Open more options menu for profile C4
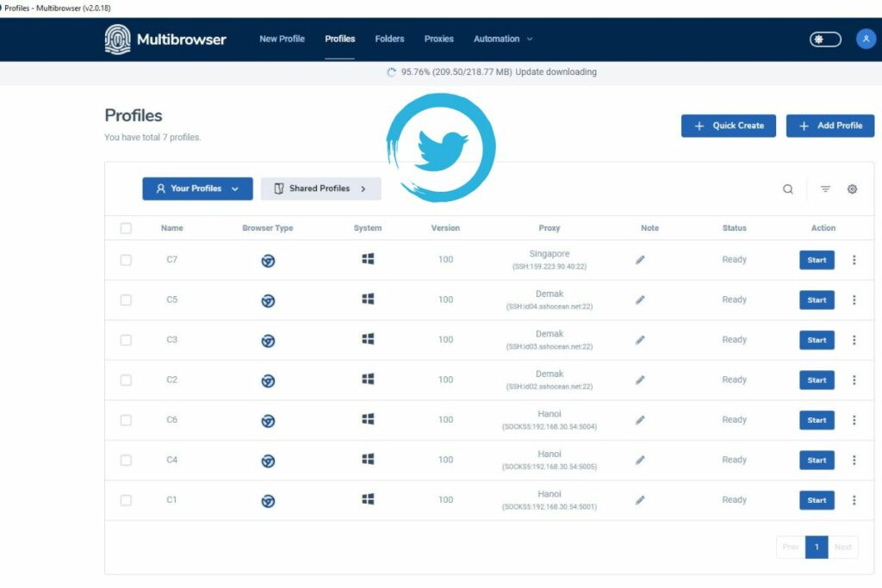The height and width of the screenshot is (588, 882). click(854, 460)
